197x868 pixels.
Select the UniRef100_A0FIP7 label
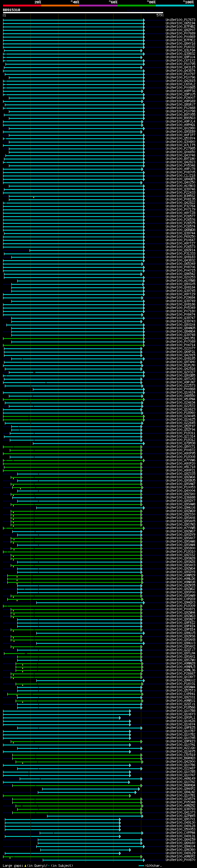point(180,135)
